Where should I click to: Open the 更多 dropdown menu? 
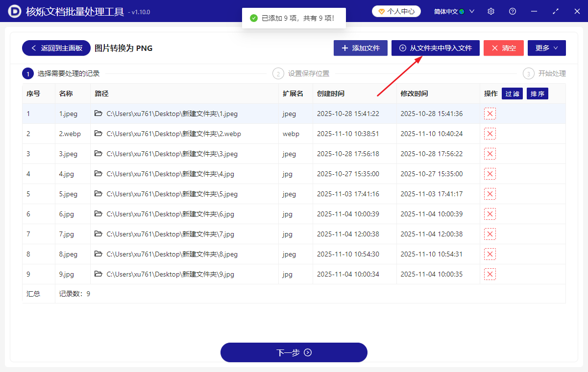coord(546,48)
